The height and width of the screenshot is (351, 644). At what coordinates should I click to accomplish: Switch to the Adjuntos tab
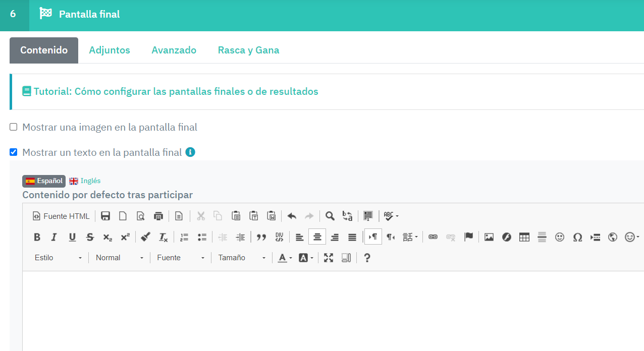110,50
